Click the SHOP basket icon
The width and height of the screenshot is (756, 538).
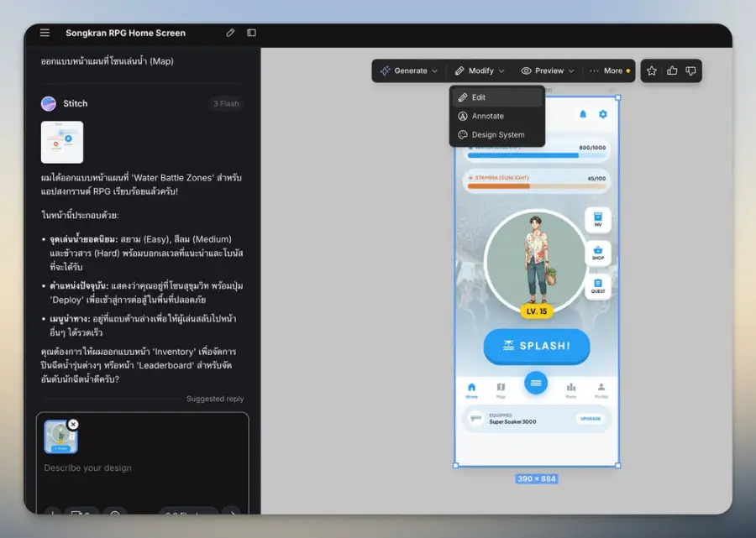[598, 253]
